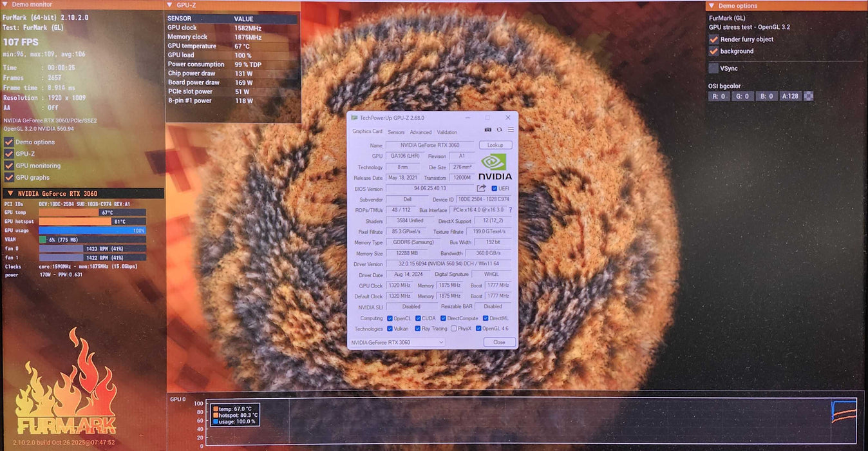The height and width of the screenshot is (451, 868).
Task: Toggle the UEFI checkbox in GPU-Z
Action: pos(494,188)
